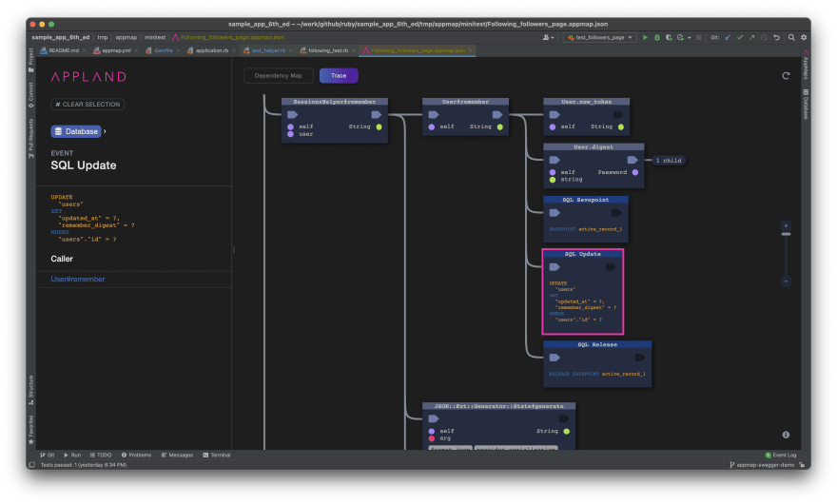Open Git history clock icon
Image resolution: width=837 pixels, height=504 pixels.
764,37
